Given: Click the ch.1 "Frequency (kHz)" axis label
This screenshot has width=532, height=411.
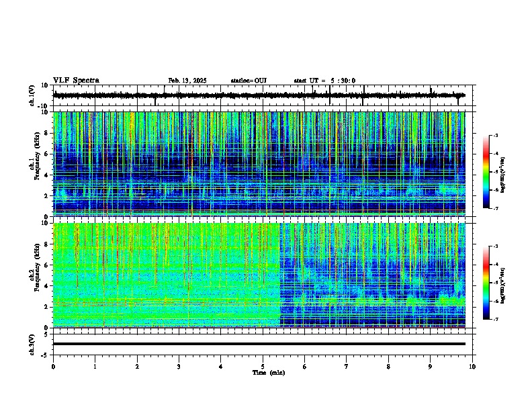Looking at the screenshot, I should pyautogui.click(x=37, y=156).
